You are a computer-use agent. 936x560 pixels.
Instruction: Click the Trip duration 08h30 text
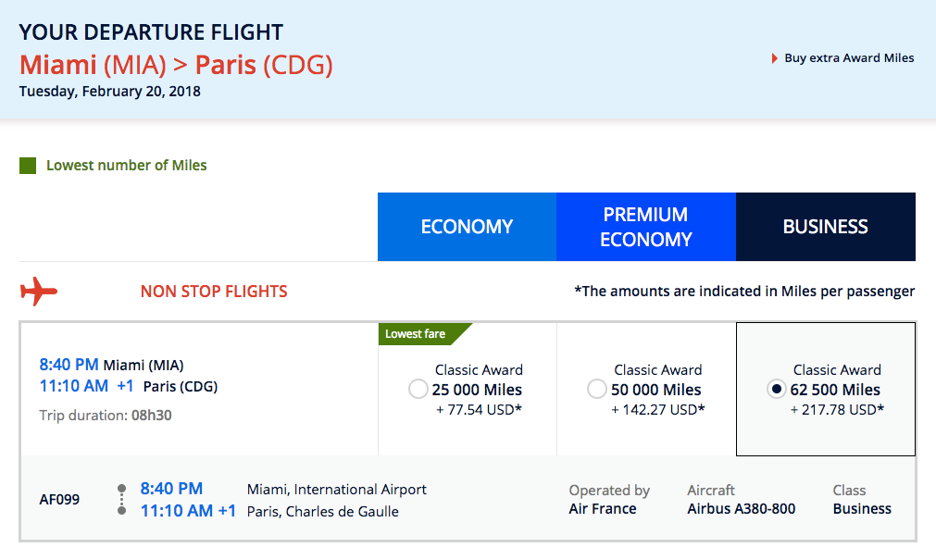106,416
